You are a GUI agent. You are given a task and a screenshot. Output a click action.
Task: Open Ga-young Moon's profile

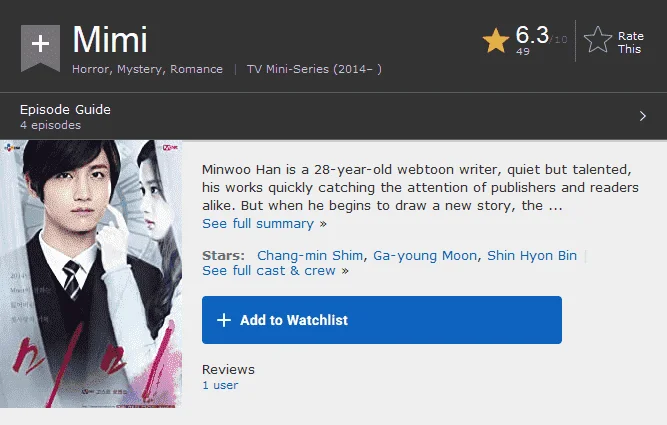click(425, 256)
